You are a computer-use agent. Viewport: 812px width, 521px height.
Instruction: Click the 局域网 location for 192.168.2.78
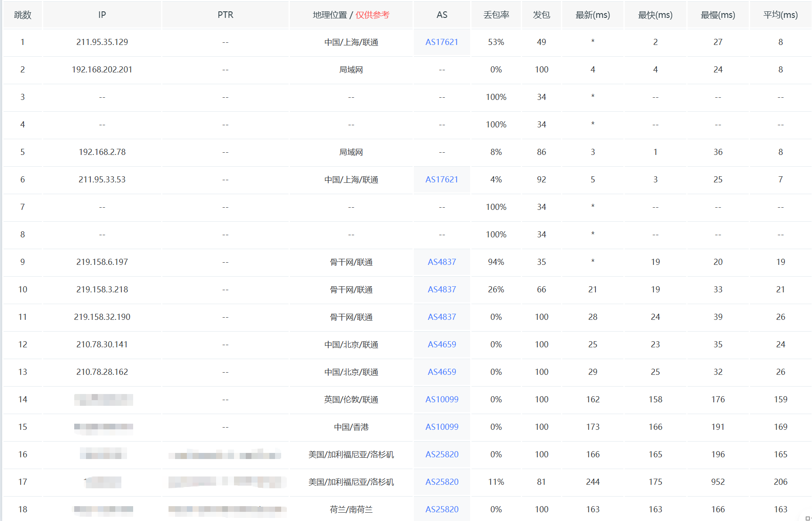click(x=351, y=152)
